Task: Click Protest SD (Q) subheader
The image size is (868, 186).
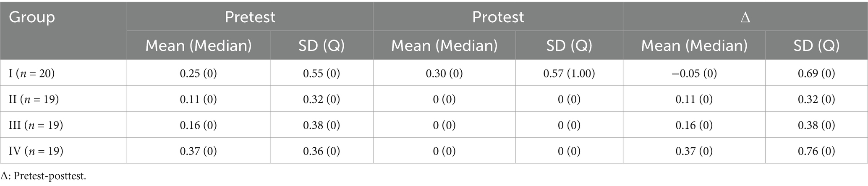Action: (x=569, y=45)
